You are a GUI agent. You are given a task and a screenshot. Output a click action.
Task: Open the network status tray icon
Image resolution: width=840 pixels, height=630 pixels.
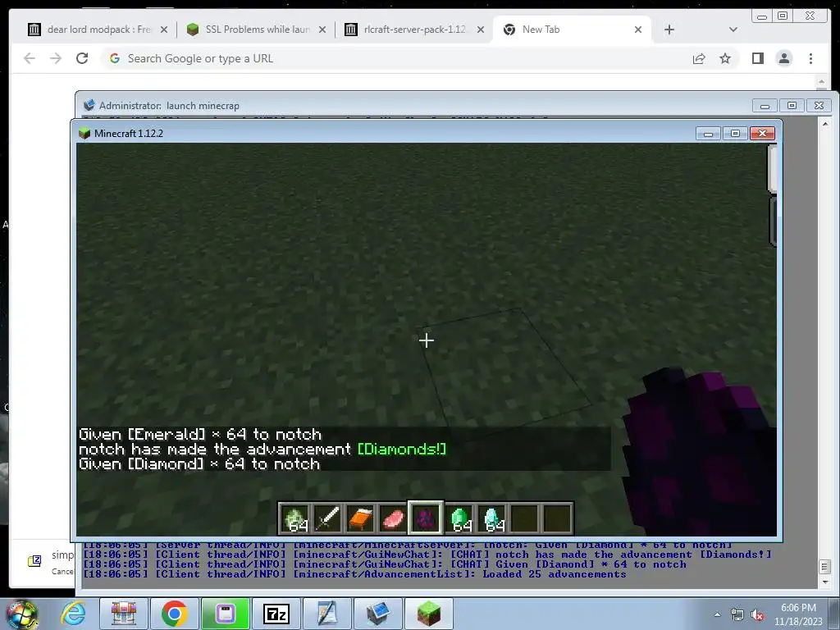click(737, 614)
